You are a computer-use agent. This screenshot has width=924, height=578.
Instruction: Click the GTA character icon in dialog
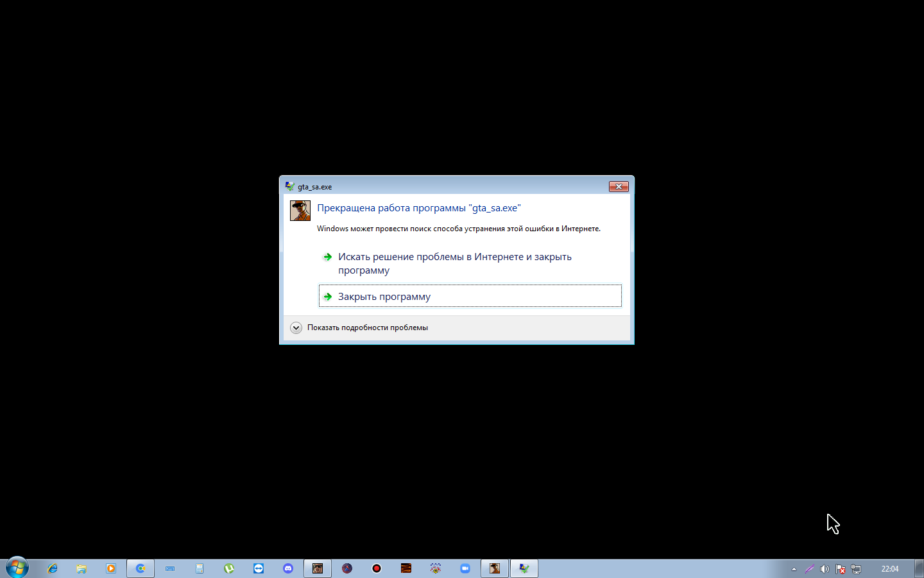[300, 211]
